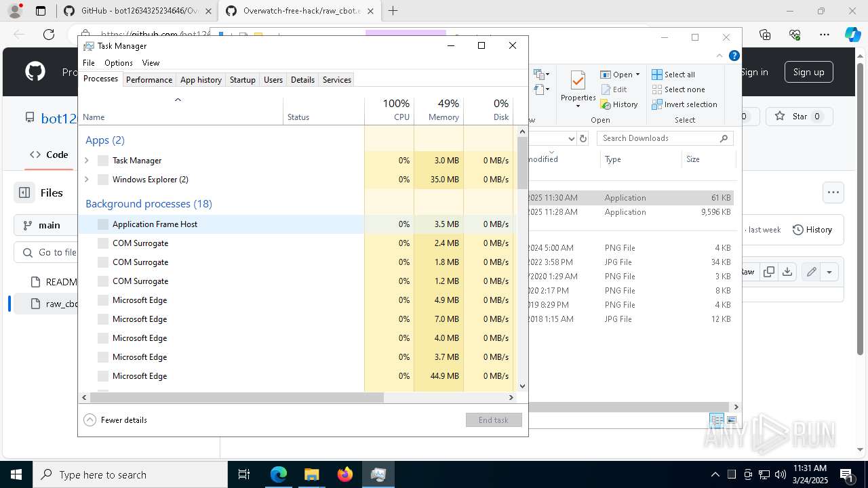The width and height of the screenshot is (868, 488).
Task: Click the End task button
Action: coord(494,420)
